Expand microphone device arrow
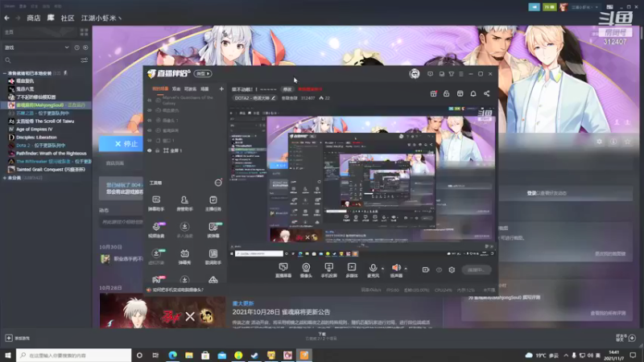This screenshot has height=362, width=644. point(383,269)
